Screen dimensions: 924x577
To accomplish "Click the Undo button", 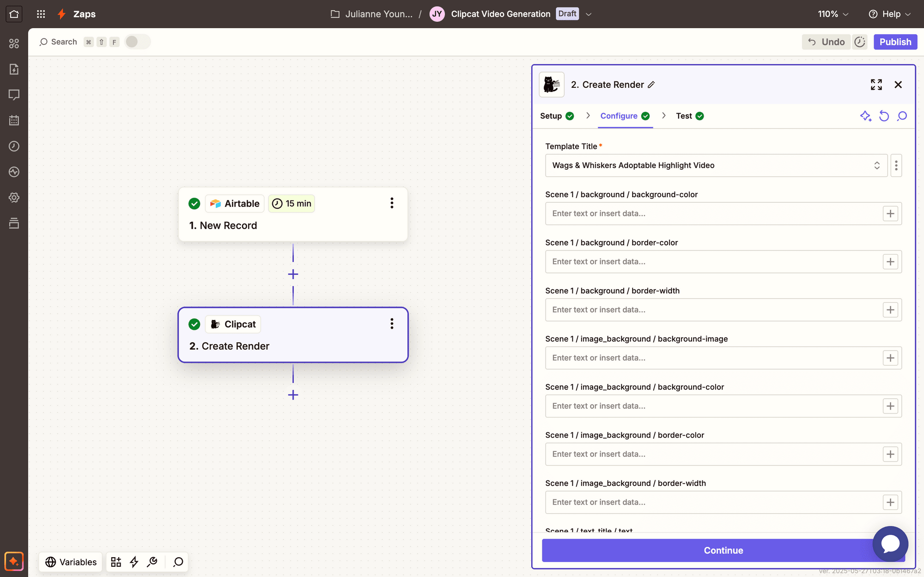I will [826, 42].
